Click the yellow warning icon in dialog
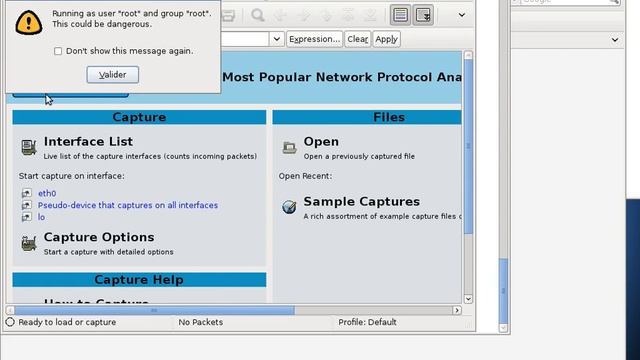 (x=29, y=22)
